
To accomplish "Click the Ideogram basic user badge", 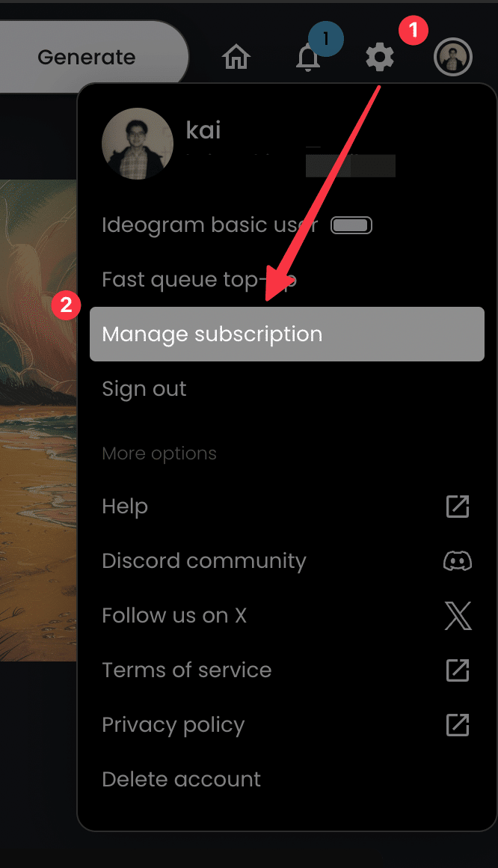I will [351, 225].
